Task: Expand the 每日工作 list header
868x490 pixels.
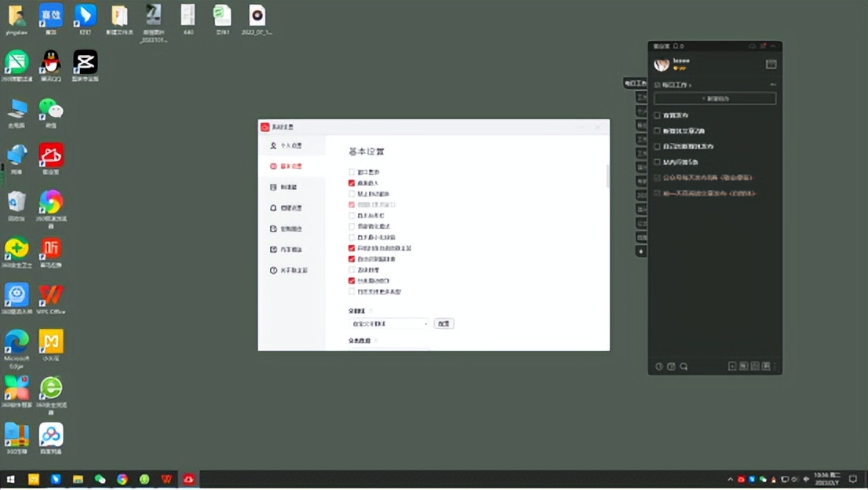Action: [673, 84]
